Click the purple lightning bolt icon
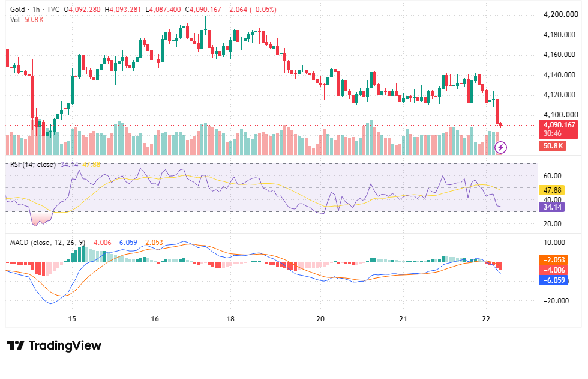The image size is (588, 379). [501, 147]
